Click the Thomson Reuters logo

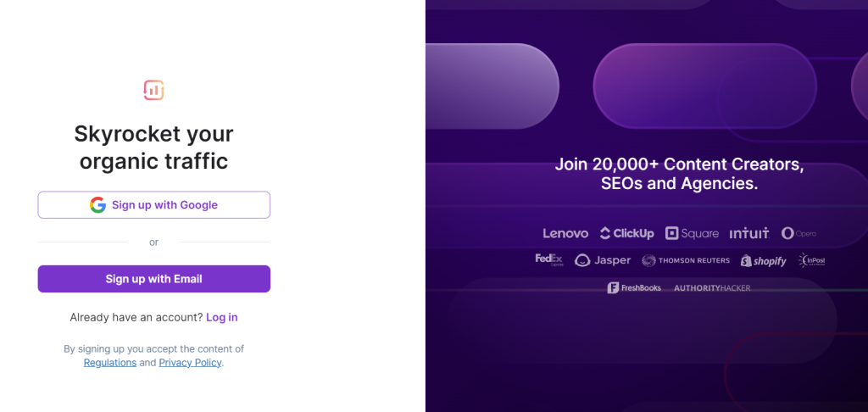click(686, 260)
